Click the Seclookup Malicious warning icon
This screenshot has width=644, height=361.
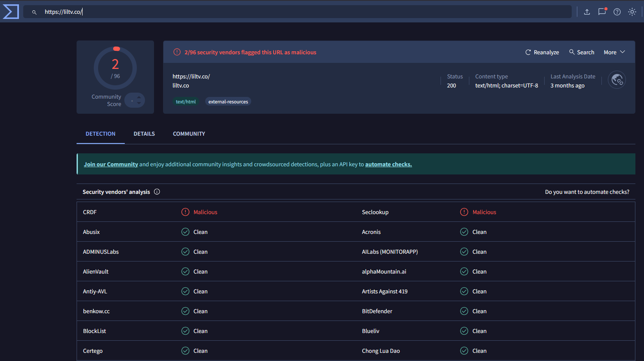464,212
